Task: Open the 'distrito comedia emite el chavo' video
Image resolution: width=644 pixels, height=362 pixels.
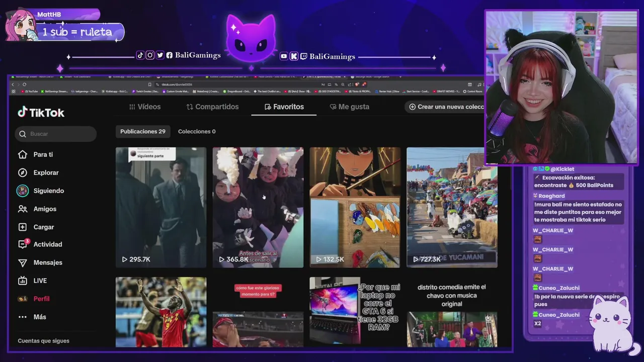Action: pyautogui.click(x=452, y=312)
